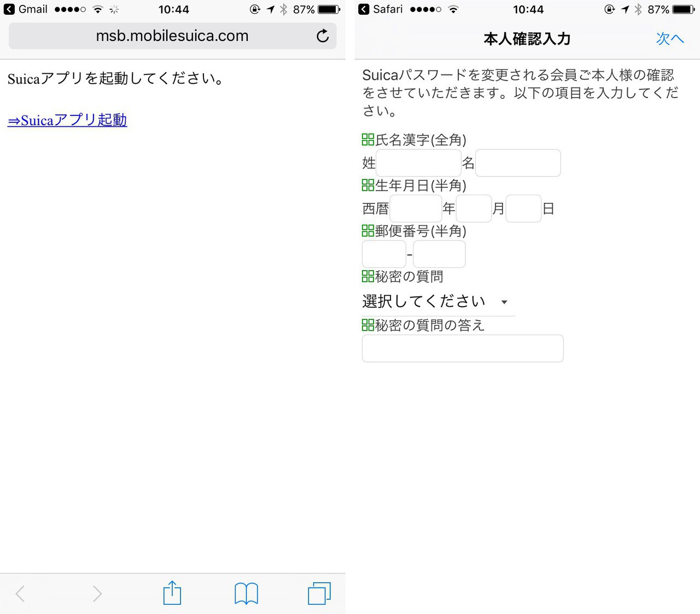700x614 pixels.
Task: Tap the 西暦 label
Action: pyautogui.click(x=376, y=208)
